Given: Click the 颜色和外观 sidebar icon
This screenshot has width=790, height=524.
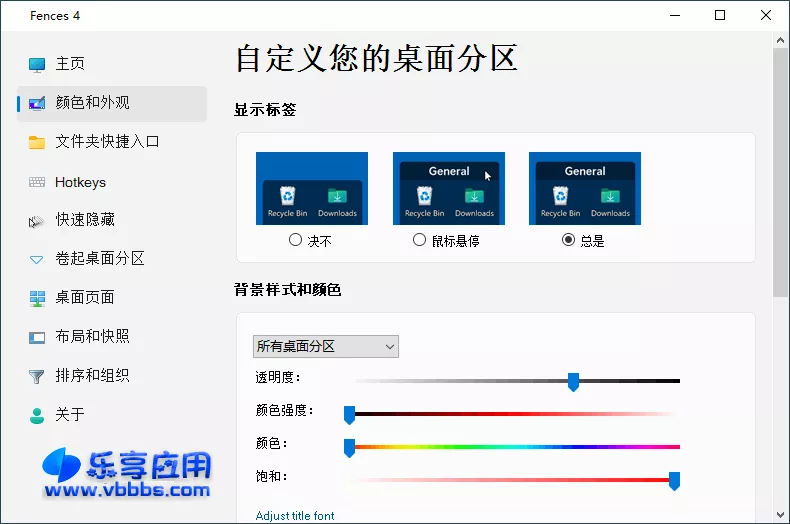Looking at the screenshot, I should 37,103.
